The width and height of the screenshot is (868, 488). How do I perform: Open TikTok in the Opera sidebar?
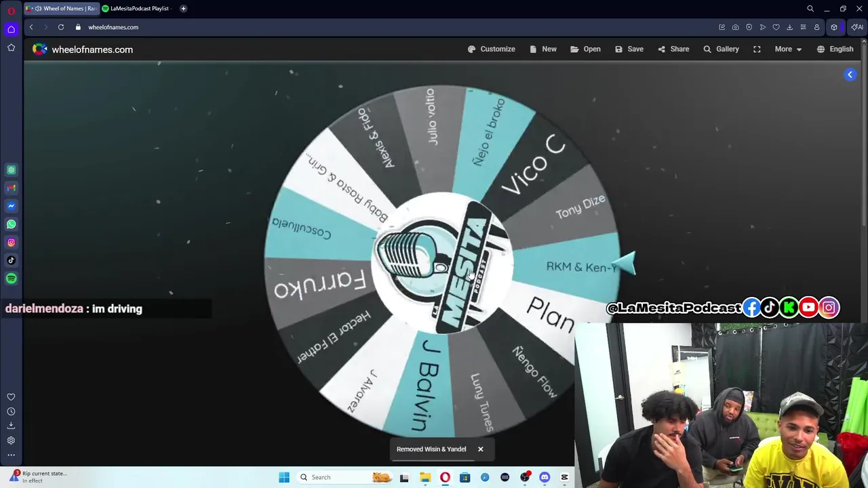(x=11, y=260)
